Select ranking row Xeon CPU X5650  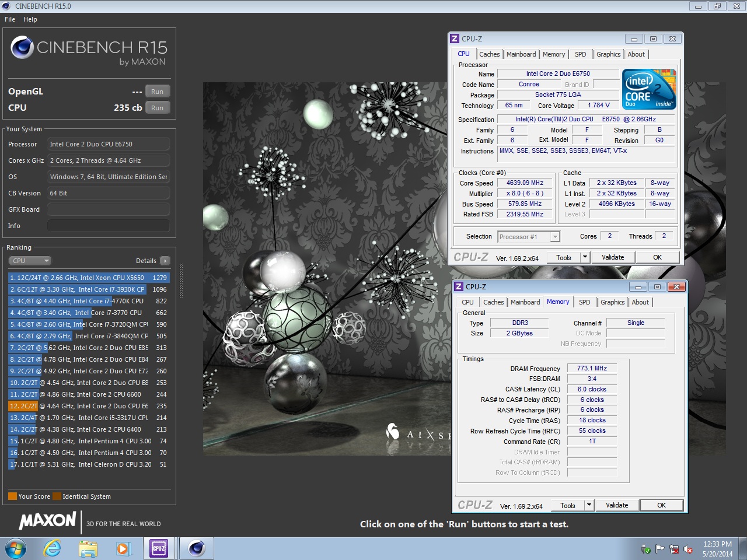click(x=88, y=278)
